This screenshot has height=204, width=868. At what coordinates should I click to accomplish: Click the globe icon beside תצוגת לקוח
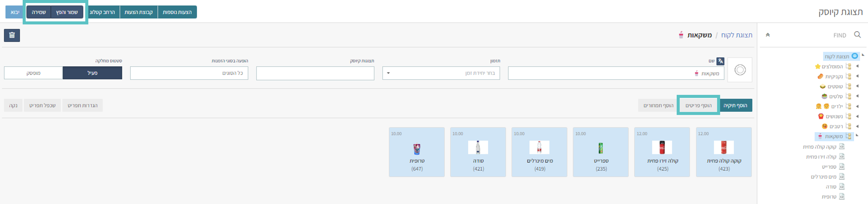pyautogui.click(x=855, y=56)
